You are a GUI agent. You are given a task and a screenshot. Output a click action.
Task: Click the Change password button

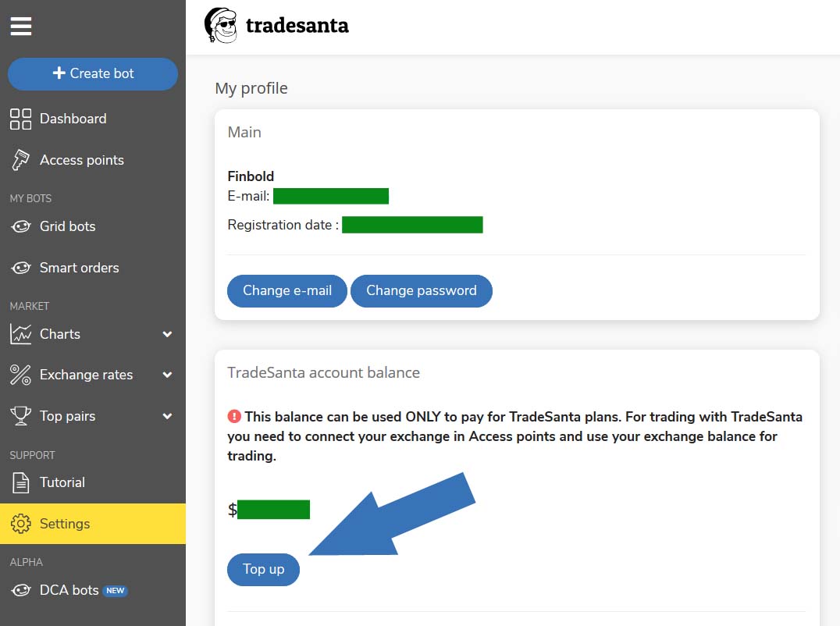click(x=421, y=290)
